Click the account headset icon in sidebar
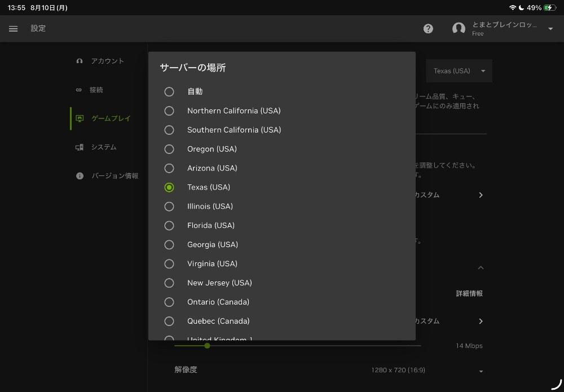 pyautogui.click(x=80, y=61)
